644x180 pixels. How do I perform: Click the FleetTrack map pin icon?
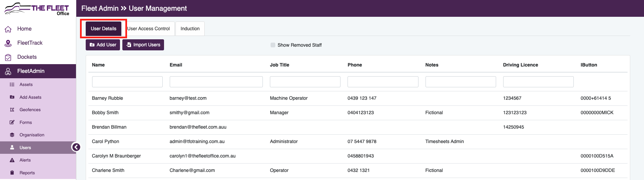(x=8, y=43)
